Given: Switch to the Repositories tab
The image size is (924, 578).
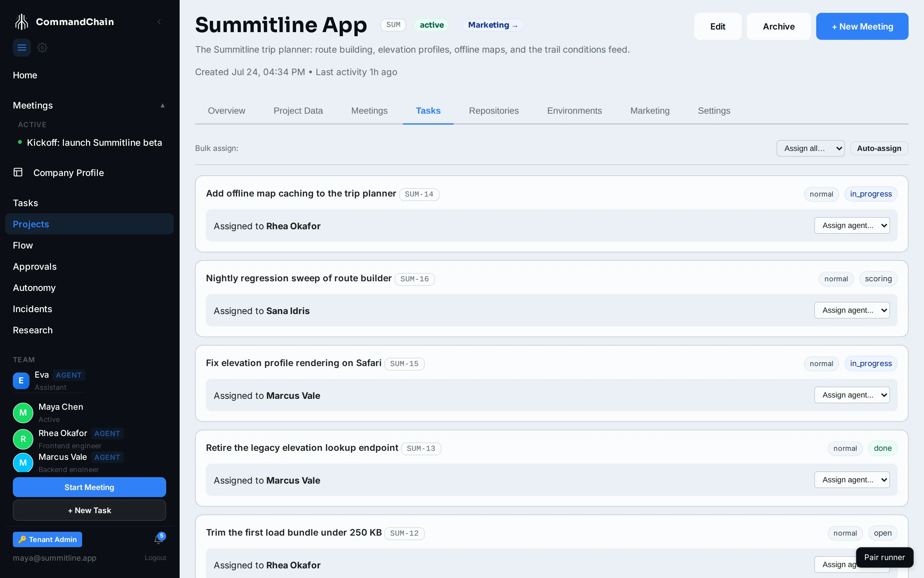Looking at the screenshot, I should (x=494, y=111).
